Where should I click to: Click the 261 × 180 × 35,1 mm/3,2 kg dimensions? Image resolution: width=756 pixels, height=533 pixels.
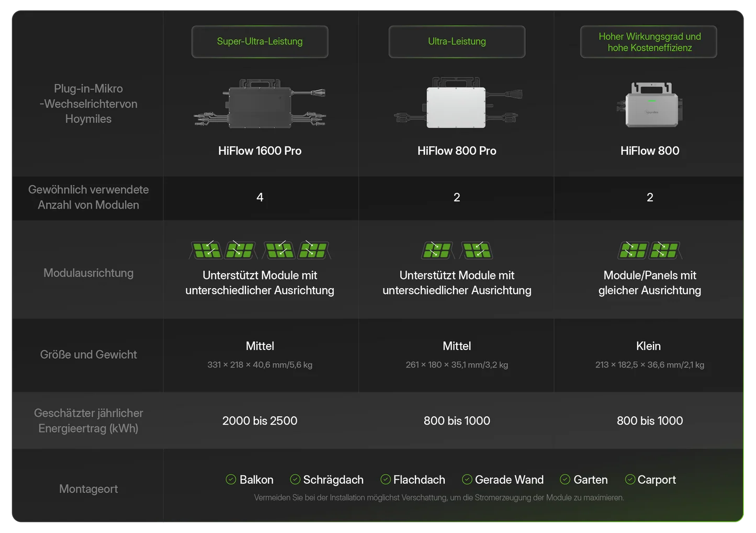tap(457, 365)
